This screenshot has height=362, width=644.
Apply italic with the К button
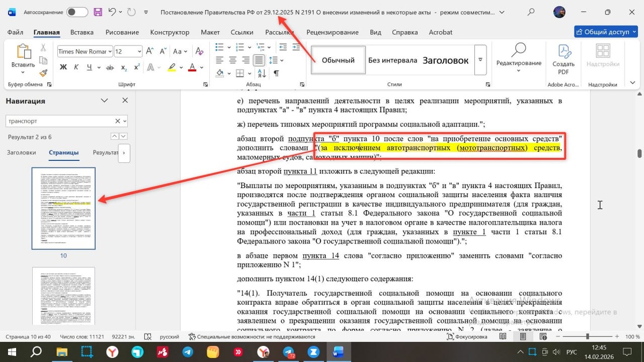coord(77,68)
